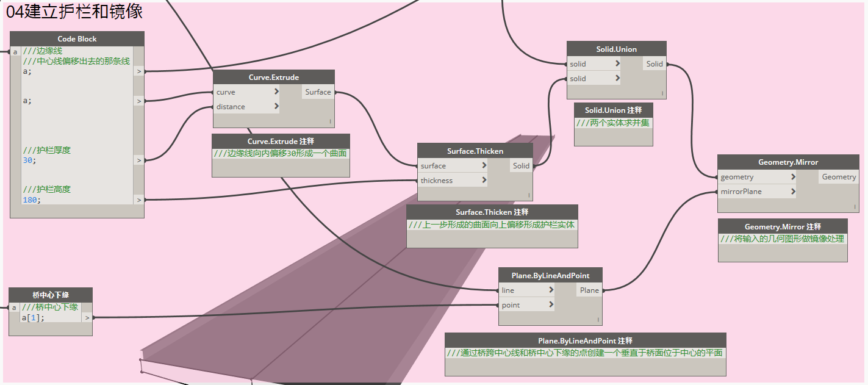
Task: Select the Geometry.Mirror node header
Action: tap(788, 162)
